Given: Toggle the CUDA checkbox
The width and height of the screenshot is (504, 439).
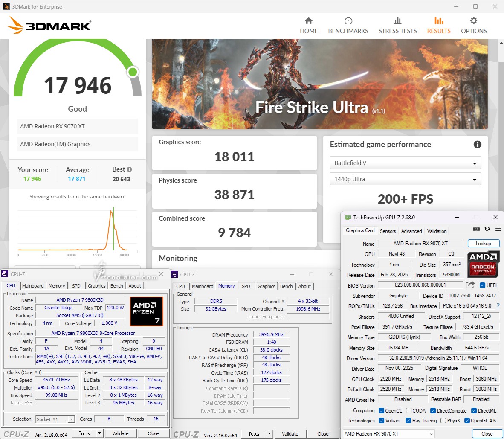Looking at the screenshot, I should pyautogui.click(x=408, y=410).
